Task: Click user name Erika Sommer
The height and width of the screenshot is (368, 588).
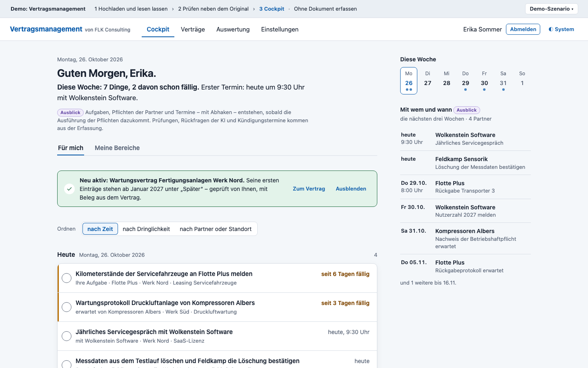Action: [x=482, y=29]
